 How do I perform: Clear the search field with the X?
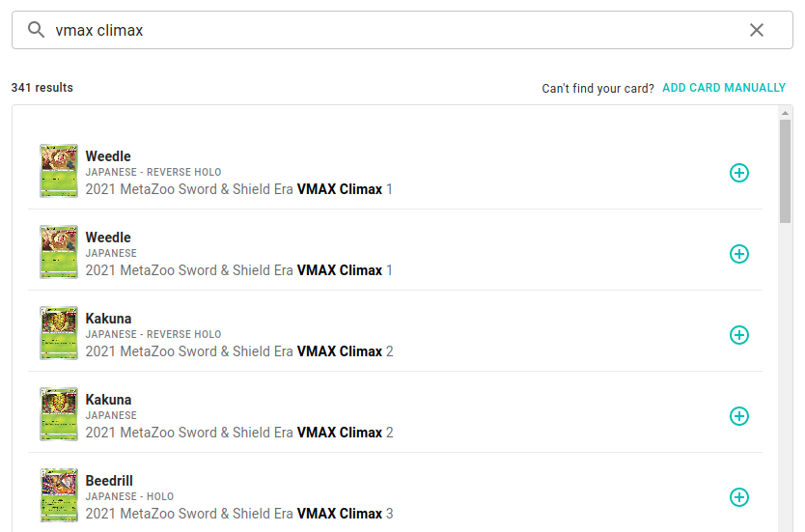[757, 30]
